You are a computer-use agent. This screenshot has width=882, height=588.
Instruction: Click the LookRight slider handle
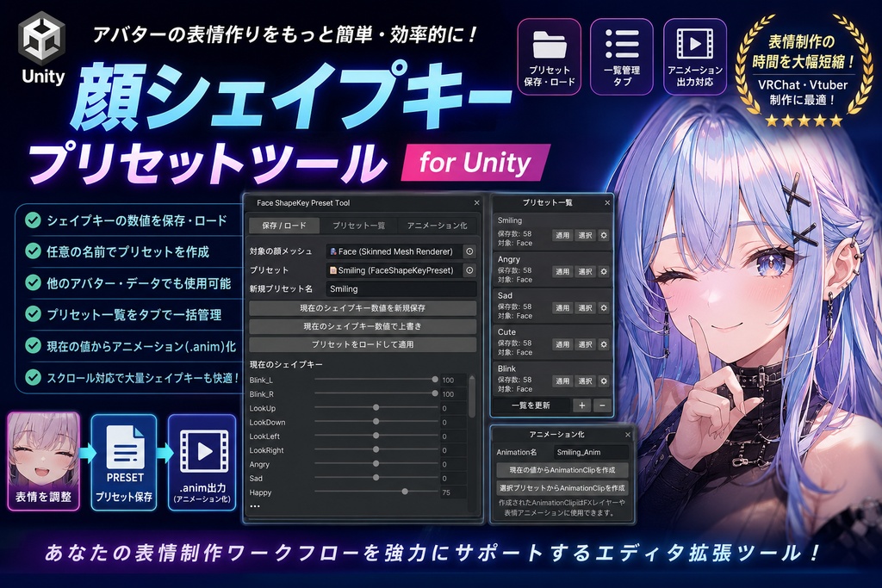(x=376, y=449)
